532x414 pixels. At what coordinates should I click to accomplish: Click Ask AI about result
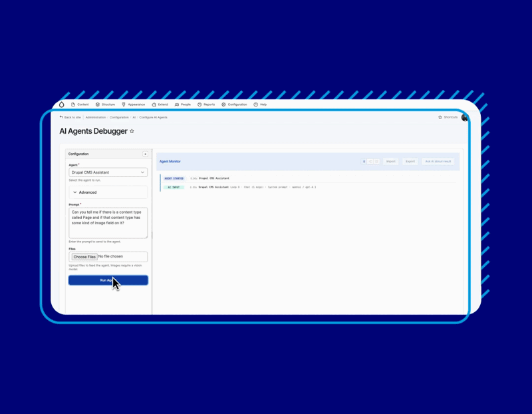[x=439, y=161]
